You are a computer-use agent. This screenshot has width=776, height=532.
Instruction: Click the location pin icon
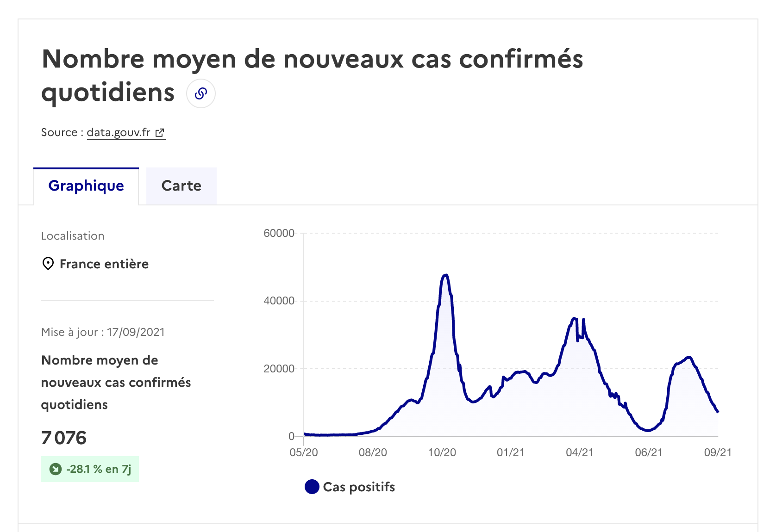pyautogui.click(x=48, y=264)
